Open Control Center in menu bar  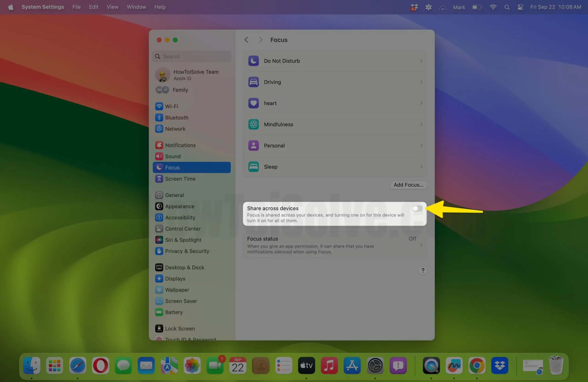(x=520, y=7)
